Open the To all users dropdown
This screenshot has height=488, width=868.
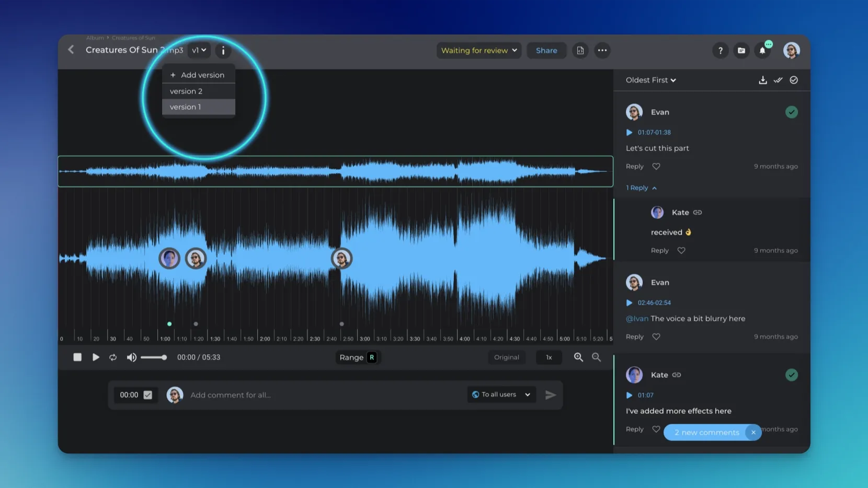tap(501, 395)
